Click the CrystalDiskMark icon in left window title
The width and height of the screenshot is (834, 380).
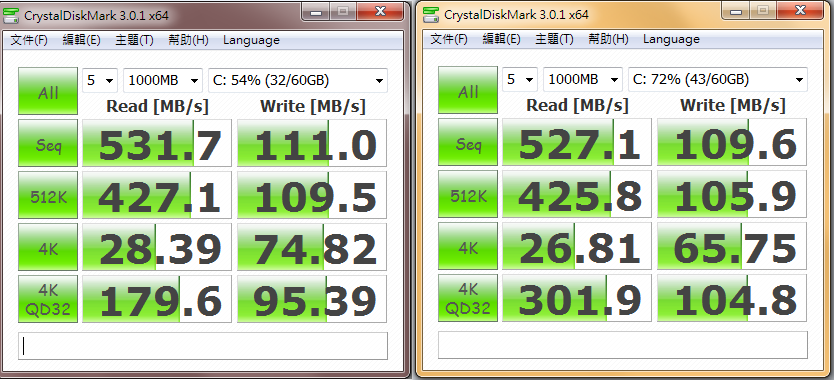(12, 15)
